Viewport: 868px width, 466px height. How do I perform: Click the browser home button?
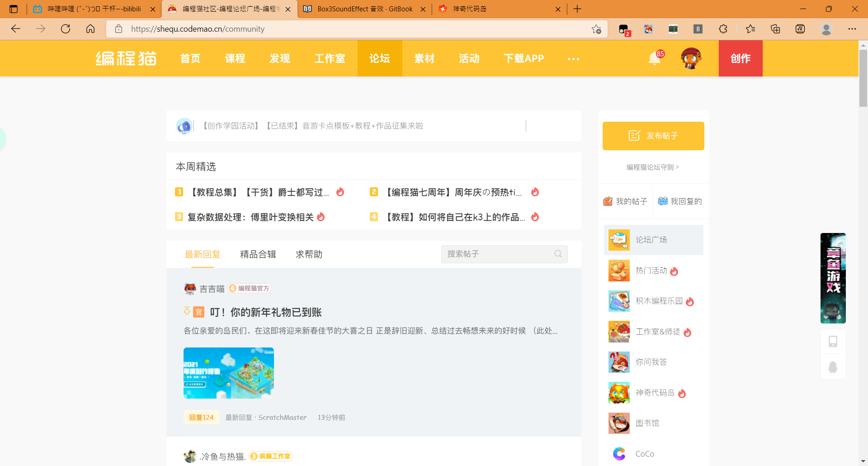point(90,29)
